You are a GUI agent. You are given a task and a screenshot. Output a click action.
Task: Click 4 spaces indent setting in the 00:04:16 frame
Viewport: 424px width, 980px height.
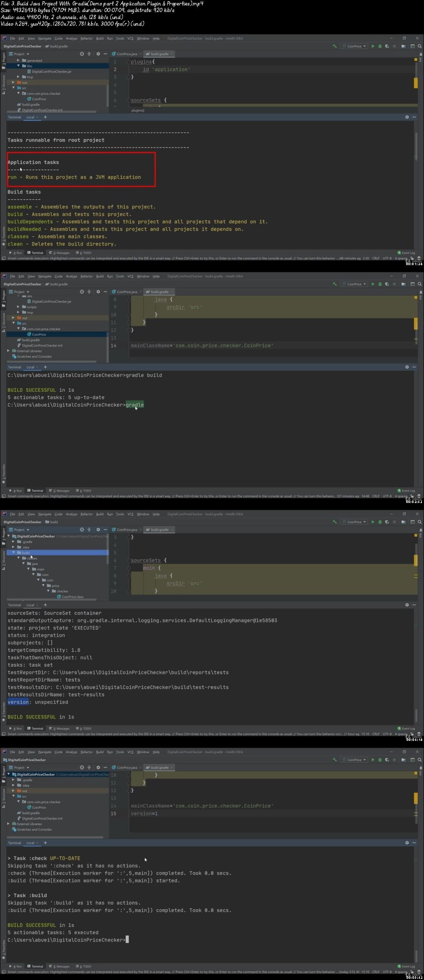click(x=401, y=734)
